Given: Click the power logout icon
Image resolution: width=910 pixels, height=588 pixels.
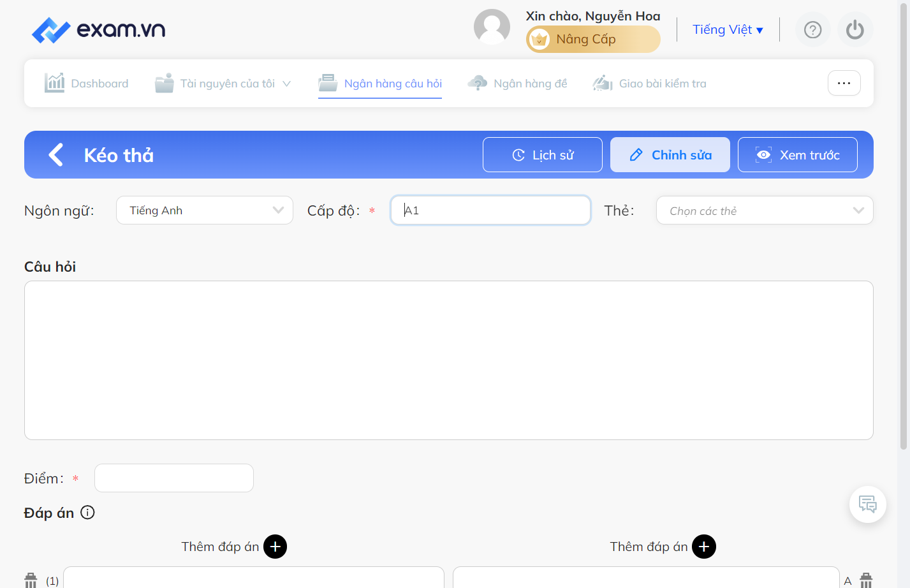Looking at the screenshot, I should pyautogui.click(x=855, y=29).
